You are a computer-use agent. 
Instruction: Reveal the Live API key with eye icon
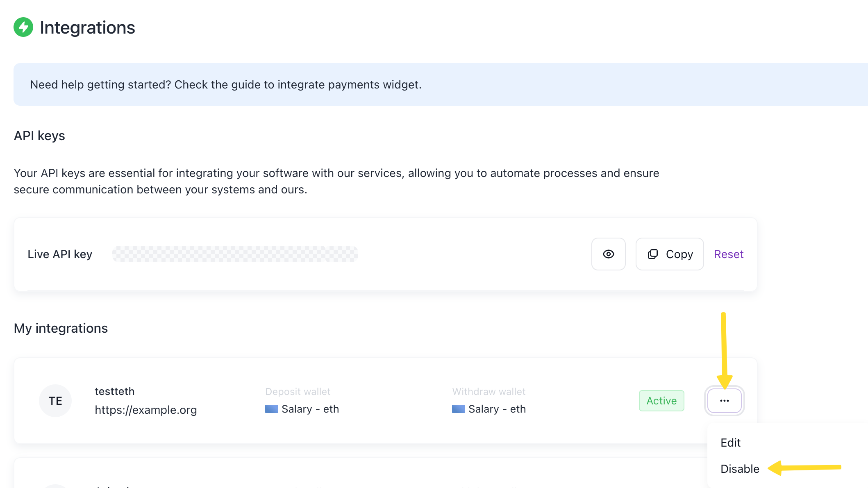(x=608, y=254)
